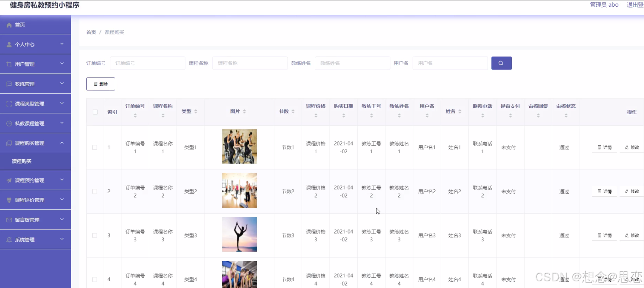Click the home icon in sidebar
The height and width of the screenshot is (288, 644).
pos(9,25)
